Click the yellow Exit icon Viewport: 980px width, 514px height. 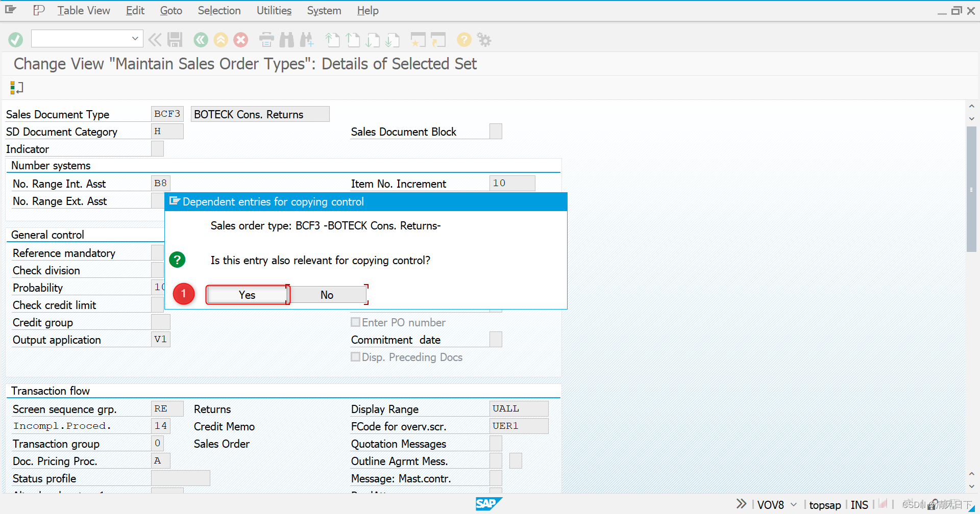point(221,40)
